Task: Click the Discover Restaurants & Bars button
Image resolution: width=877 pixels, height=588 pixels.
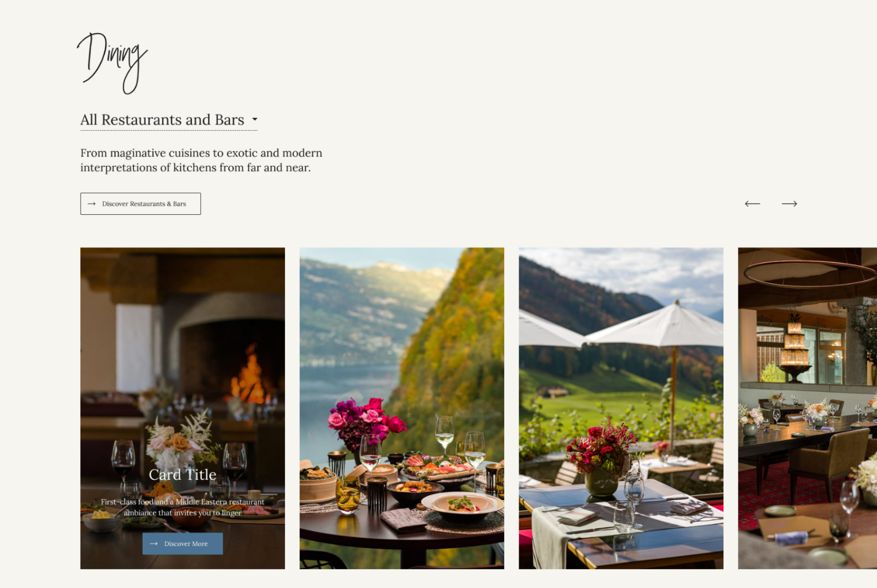Action: click(x=141, y=204)
